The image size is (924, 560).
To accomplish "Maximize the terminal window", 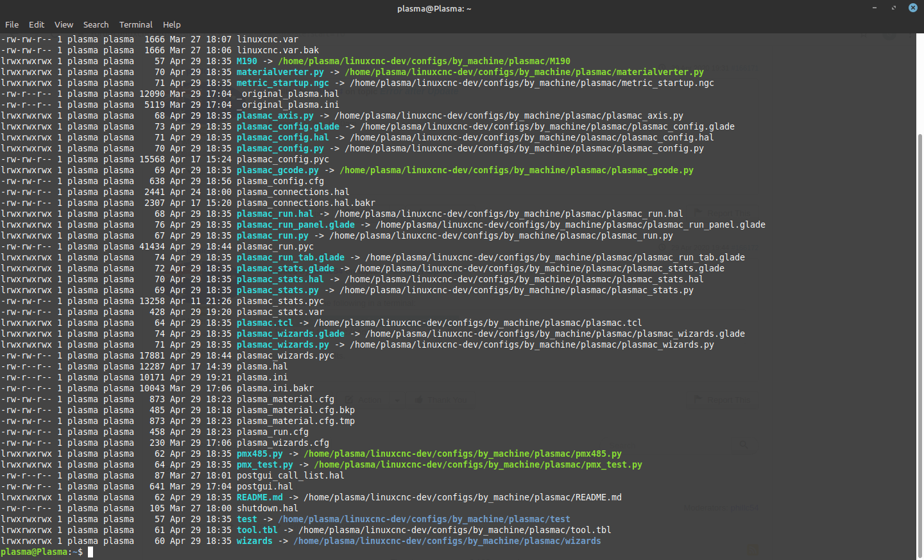I will tap(893, 8).
